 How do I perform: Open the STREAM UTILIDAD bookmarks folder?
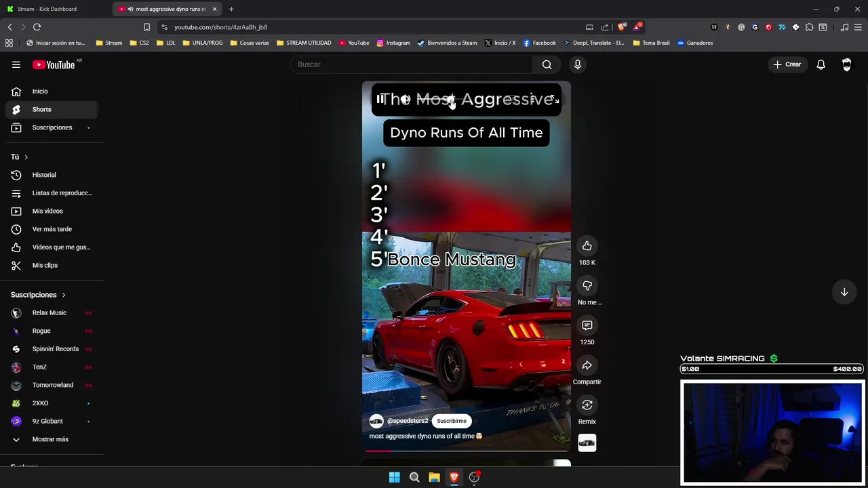304,43
